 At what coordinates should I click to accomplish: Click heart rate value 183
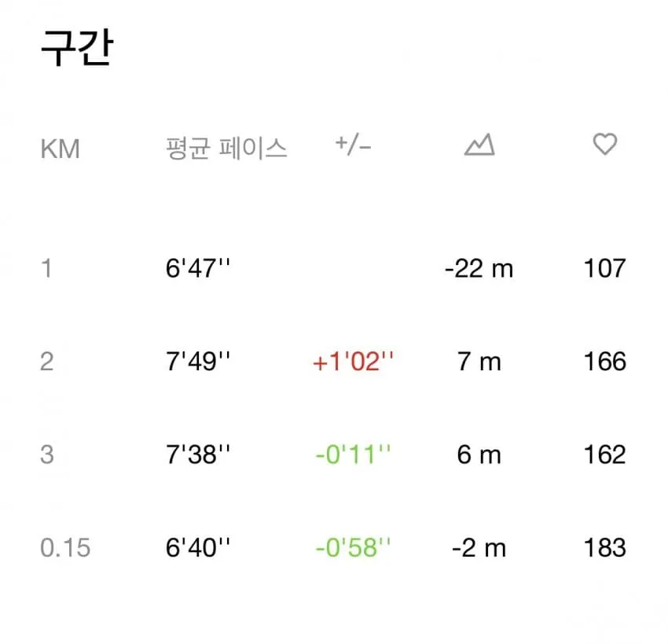point(605,548)
